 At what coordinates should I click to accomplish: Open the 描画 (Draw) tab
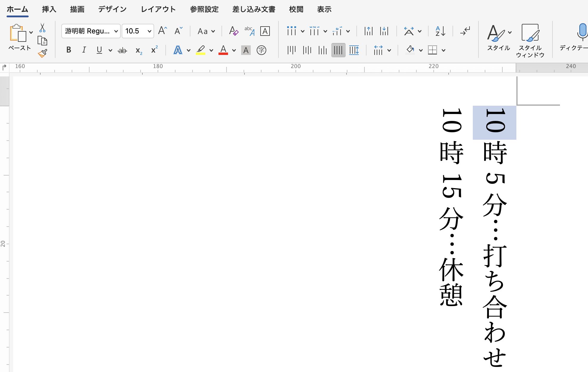pos(77,9)
